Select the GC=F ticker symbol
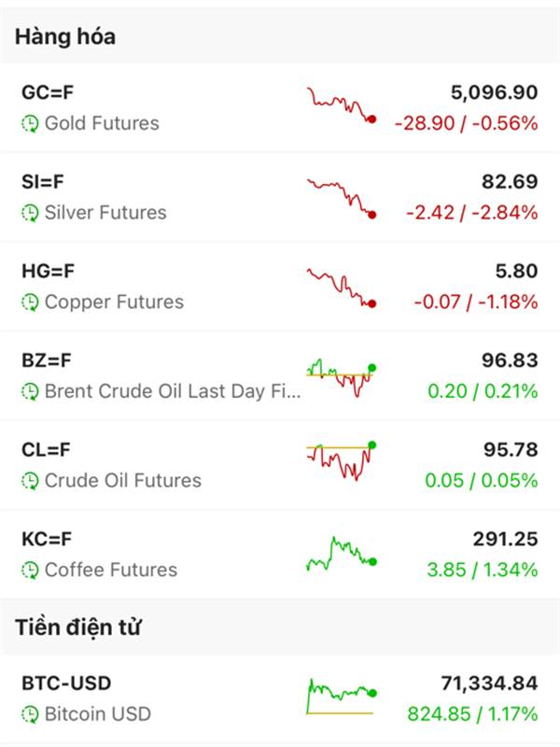This screenshot has width=560, height=747. [47, 93]
